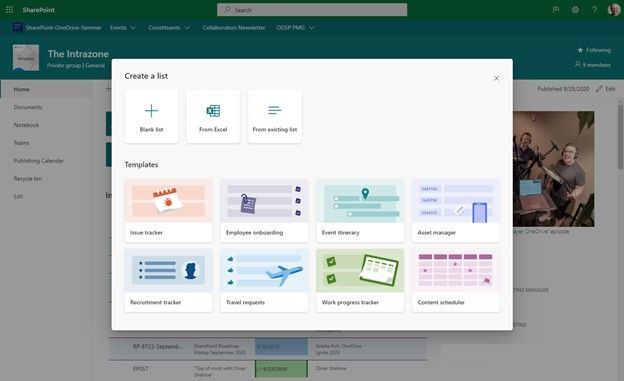Open the app launcher waffle icon

[x=9, y=10]
